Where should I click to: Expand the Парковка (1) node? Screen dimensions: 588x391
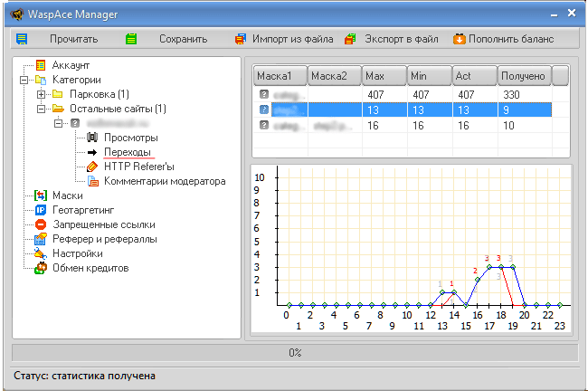[x=41, y=94]
